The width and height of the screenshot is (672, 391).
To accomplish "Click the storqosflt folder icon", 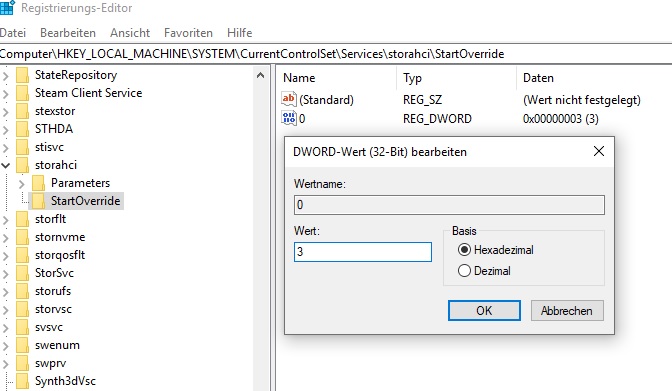I will click(22, 255).
